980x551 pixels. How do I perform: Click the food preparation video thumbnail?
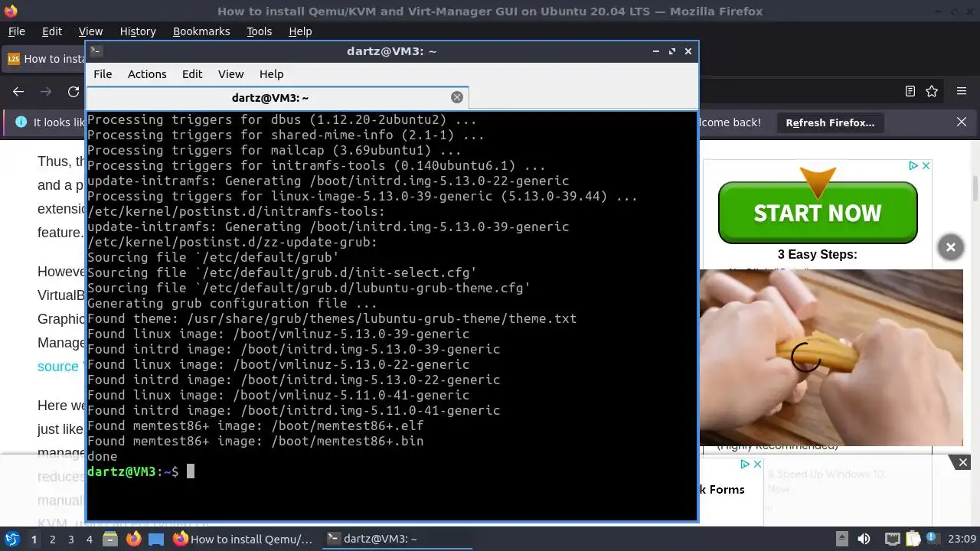click(x=831, y=357)
